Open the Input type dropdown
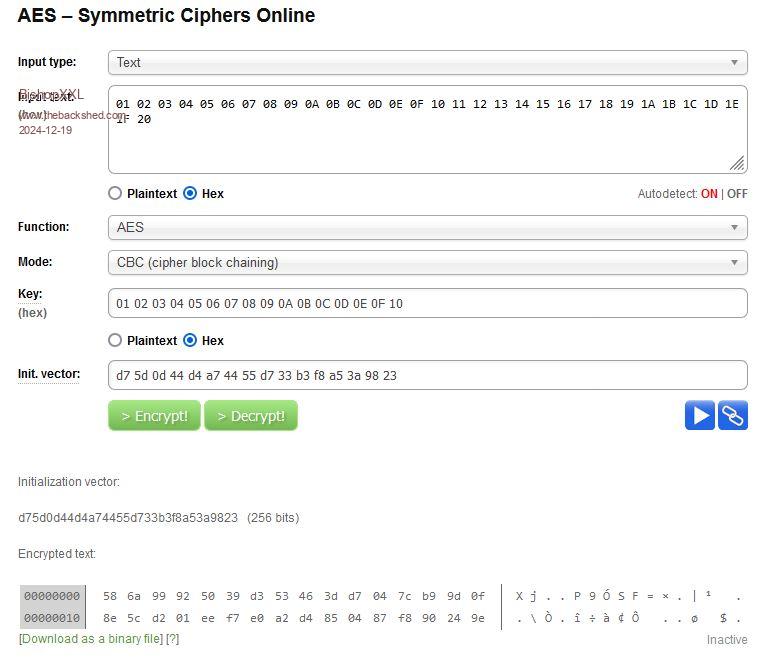 tap(427, 62)
